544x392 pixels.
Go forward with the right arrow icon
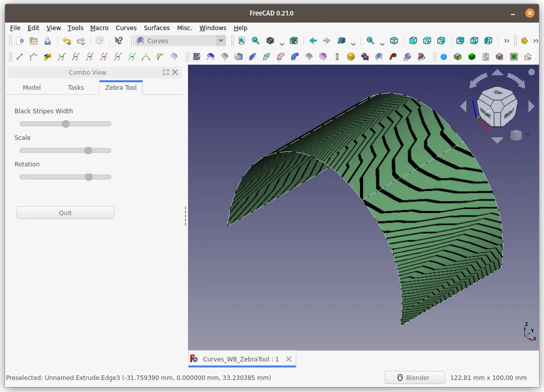point(327,41)
